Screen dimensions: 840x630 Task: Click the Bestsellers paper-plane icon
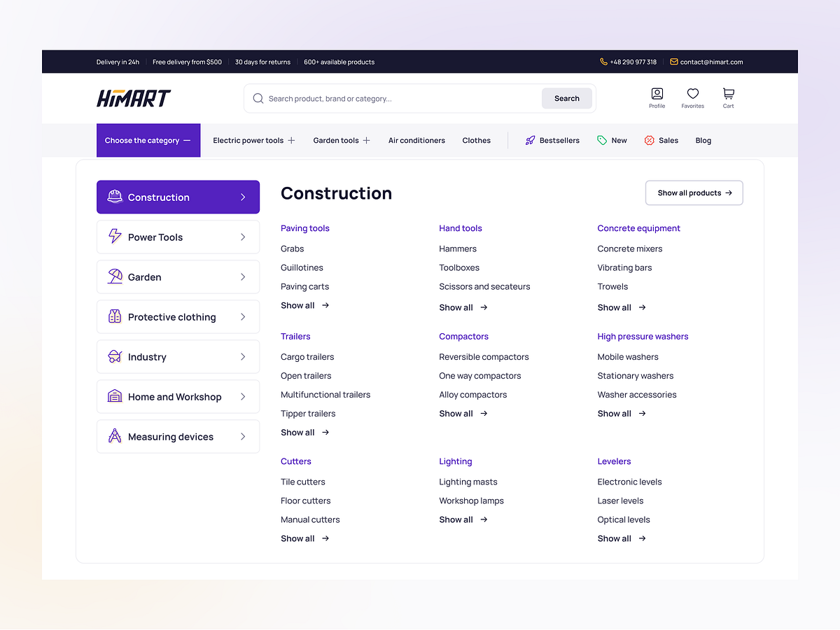tap(530, 140)
